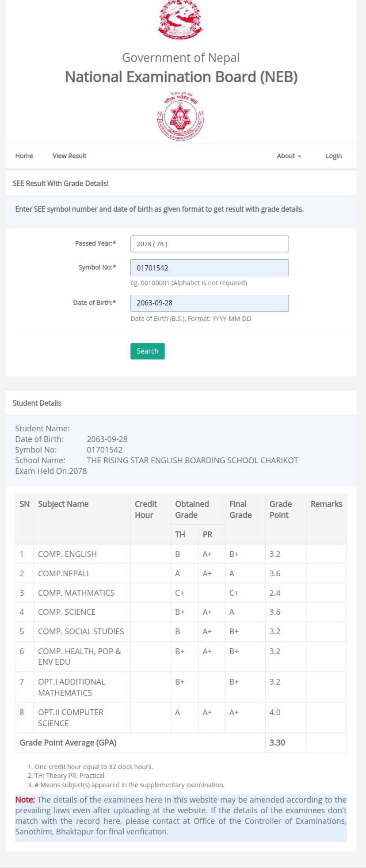The height and width of the screenshot is (868, 366).
Task: Focus the Symbol No input field
Action: (x=210, y=268)
